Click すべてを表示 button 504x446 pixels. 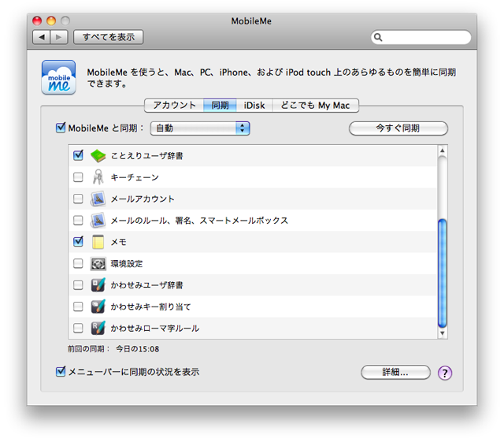[109, 37]
